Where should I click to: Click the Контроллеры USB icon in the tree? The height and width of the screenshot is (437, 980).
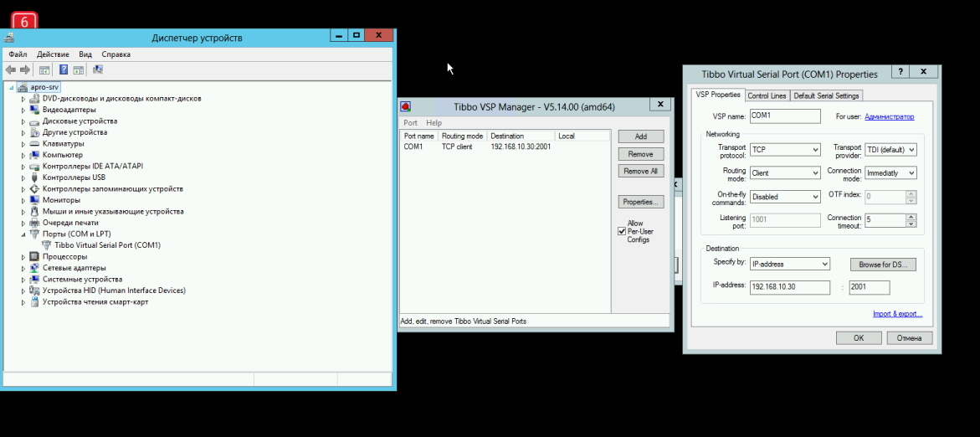[x=34, y=177]
